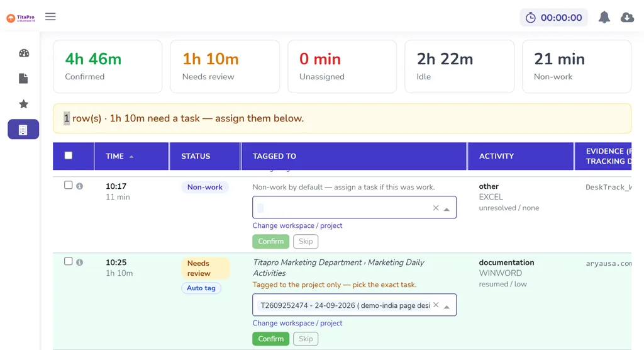Toggle the select-all header checkbox
Image resolution: width=644 pixels, height=350 pixels.
coord(69,155)
